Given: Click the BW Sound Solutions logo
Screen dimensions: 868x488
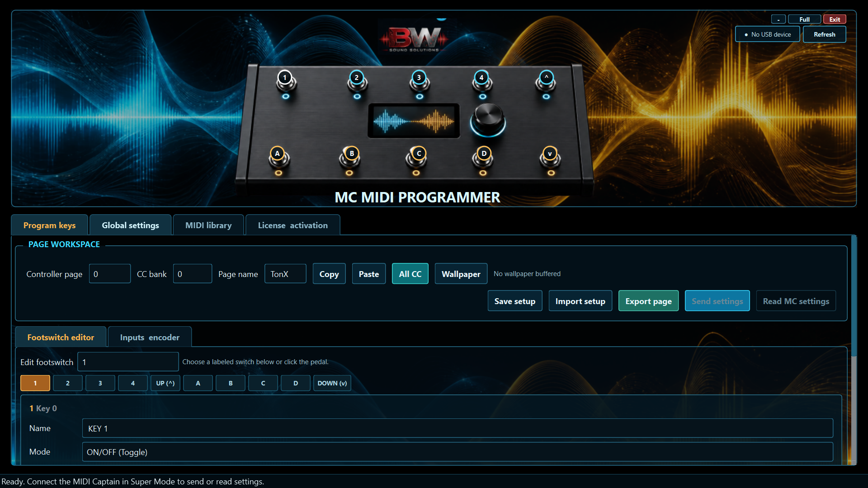Looking at the screenshot, I should click(414, 39).
